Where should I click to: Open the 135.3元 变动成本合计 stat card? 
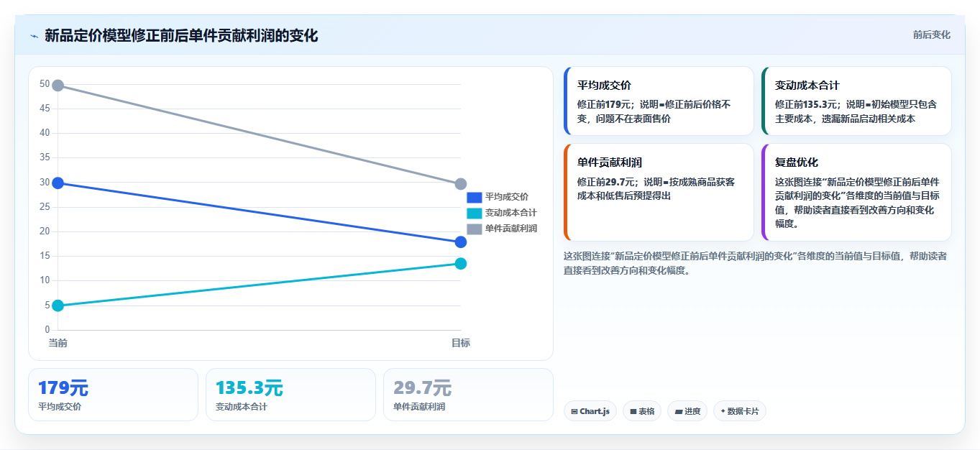click(x=290, y=395)
